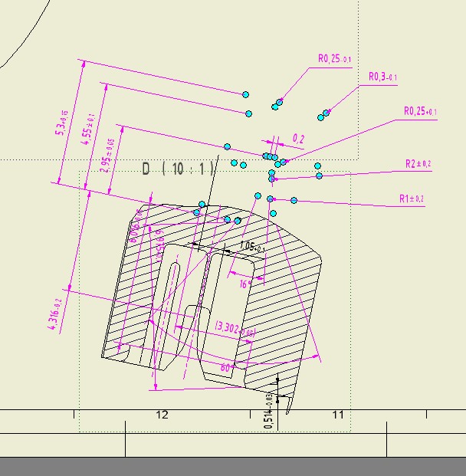Click the R1±0,2 radius dimension text
Viewport: 466px width, 476px height.
click(412, 199)
